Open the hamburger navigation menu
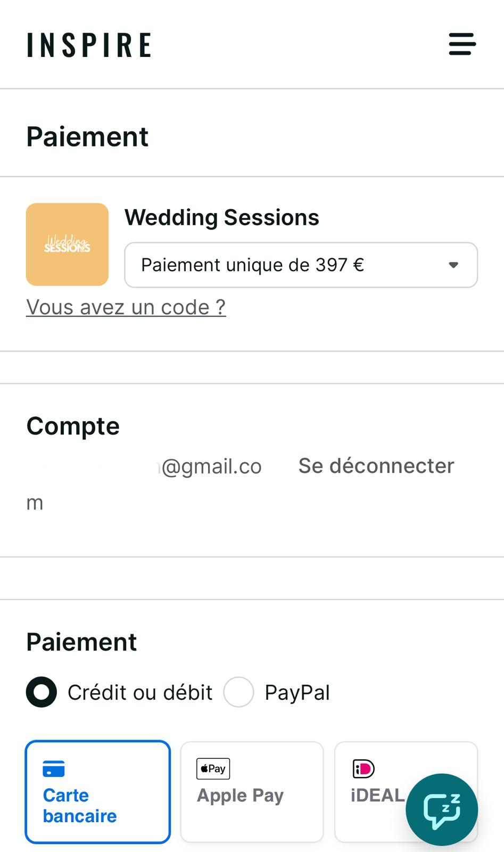 pyautogui.click(x=462, y=44)
